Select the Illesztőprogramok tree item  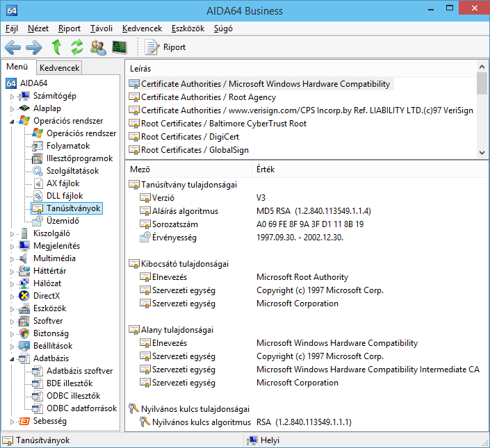79,158
